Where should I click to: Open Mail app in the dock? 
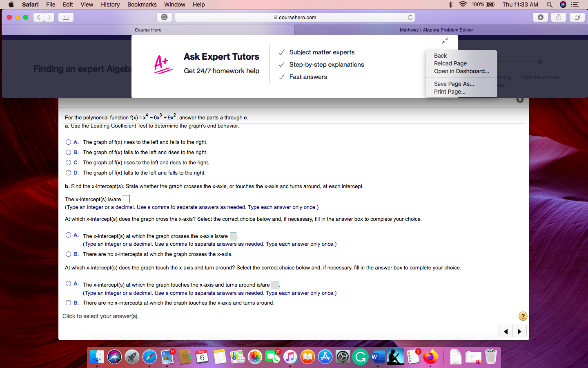coord(167,357)
